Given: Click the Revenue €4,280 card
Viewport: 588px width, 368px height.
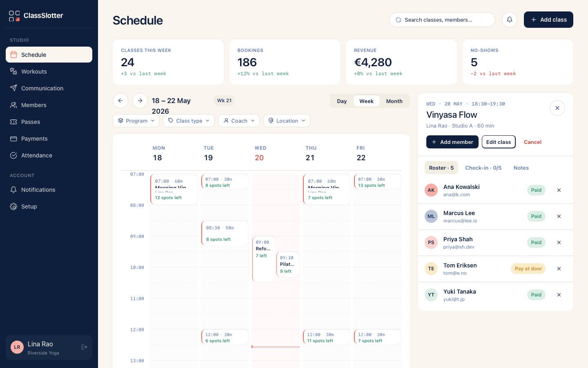Looking at the screenshot, I should click(401, 62).
